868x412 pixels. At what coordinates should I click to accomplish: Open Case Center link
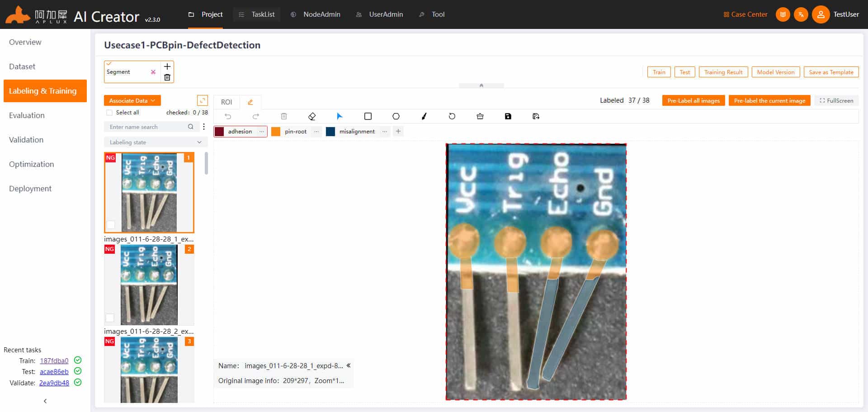point(745,14)
